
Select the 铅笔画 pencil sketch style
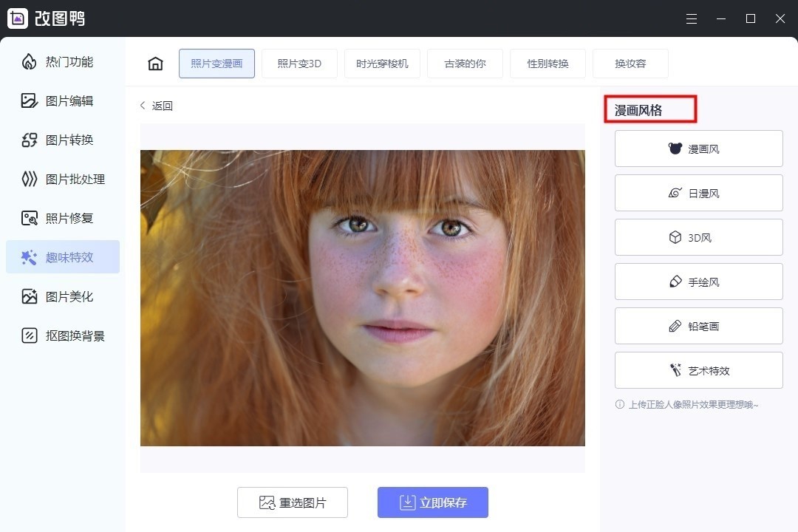tap(698, 327)
